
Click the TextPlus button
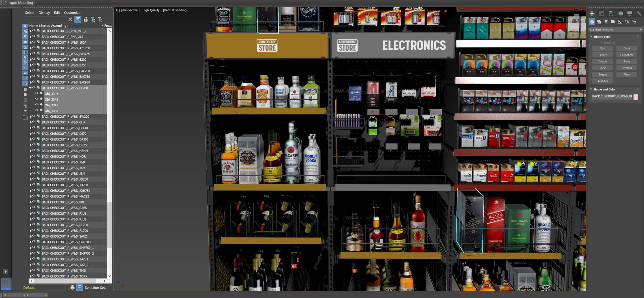click(603, 81)
